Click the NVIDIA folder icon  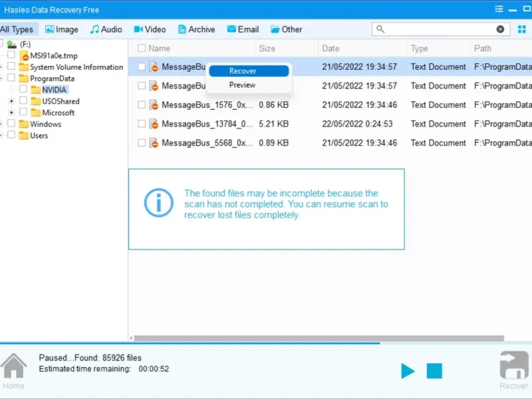36,90
